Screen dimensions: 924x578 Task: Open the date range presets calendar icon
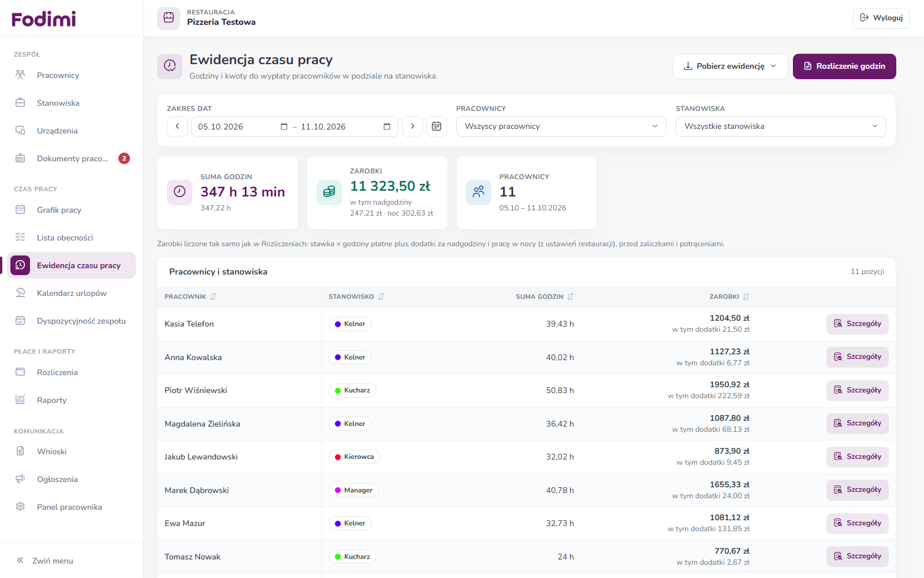point(437,127)
